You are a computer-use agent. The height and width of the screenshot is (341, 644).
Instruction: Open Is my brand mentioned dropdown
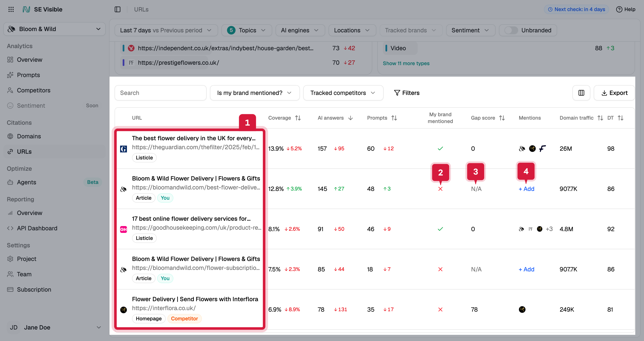tap(254, 93)
